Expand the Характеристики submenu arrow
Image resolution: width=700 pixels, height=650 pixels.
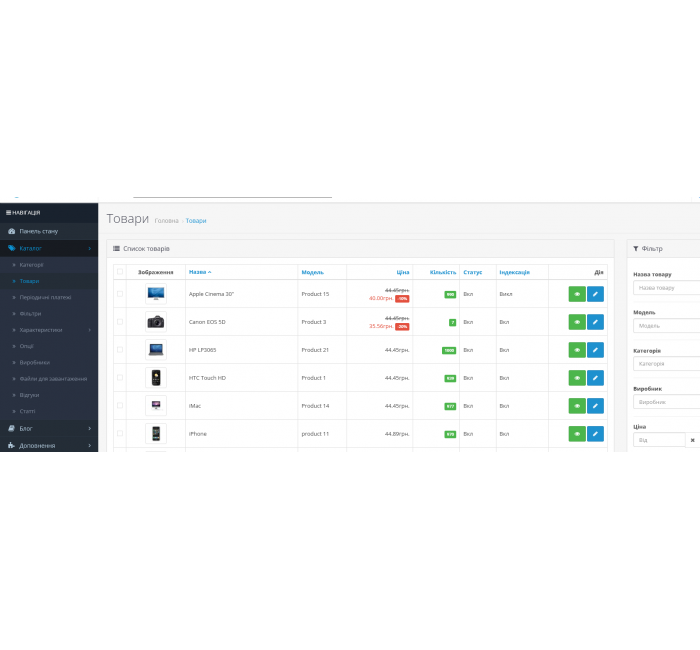[x=90, y=330]
